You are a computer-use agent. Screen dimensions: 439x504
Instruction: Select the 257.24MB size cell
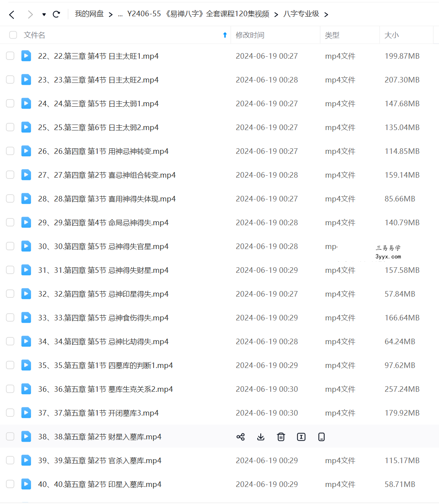pyautogui.click(x=402, y=389)
